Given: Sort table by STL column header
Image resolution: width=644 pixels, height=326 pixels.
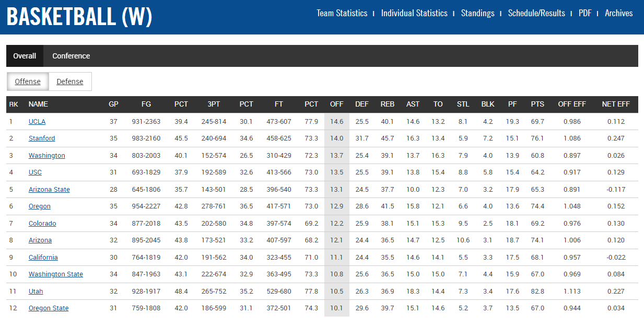Looking at the screenshot, I should [x=463, y=104].
